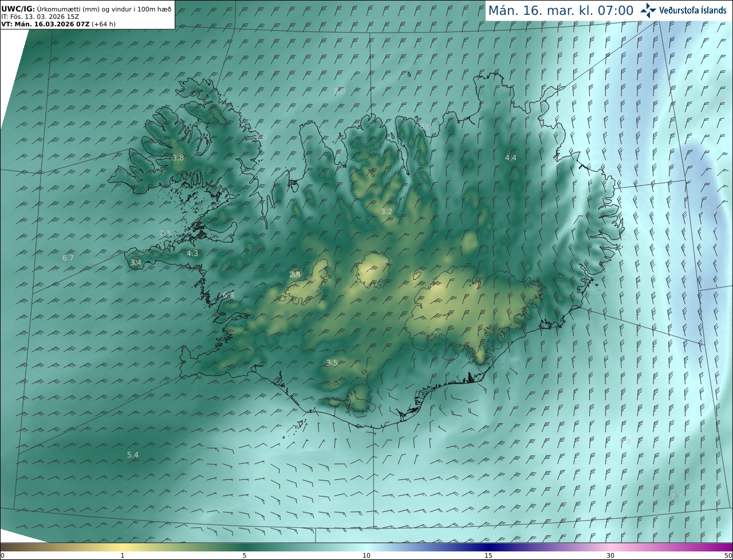The width and height of the screenshot is (733, 560).
Task: Click the 7.7 value in the southeast corner
Action: (x=676, y=496)
